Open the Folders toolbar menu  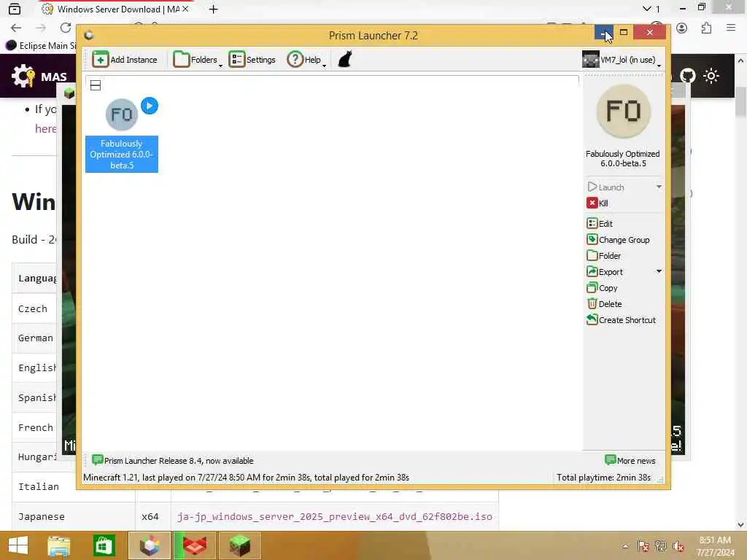point(197,60)
